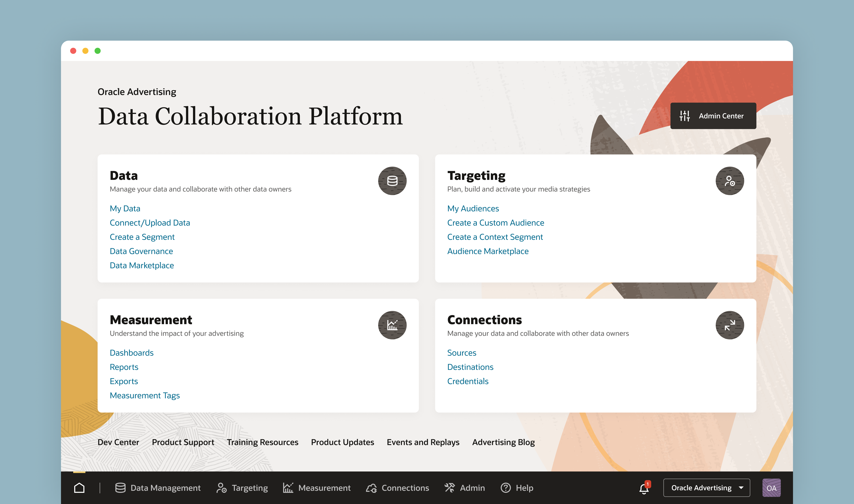The width and height of the screenshot is (854, 504).
Task: Click the database icon on Data card
Action: 392,181
